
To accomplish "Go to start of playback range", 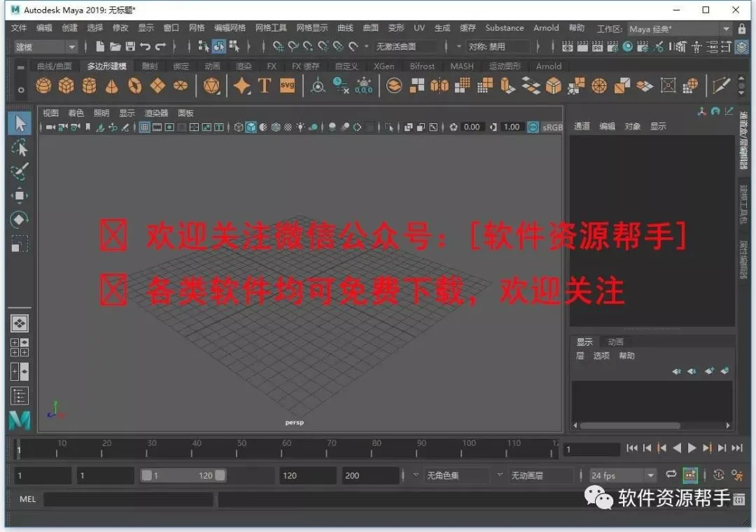I will (632, 448).
